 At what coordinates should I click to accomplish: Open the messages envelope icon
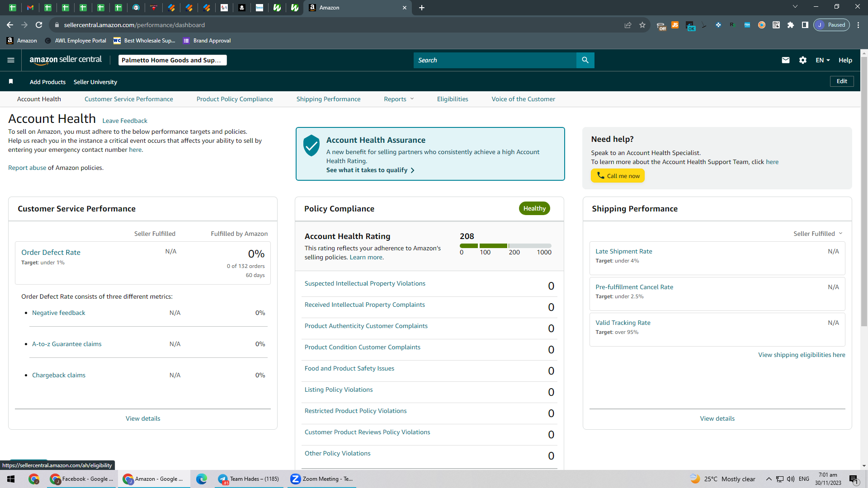786,60
